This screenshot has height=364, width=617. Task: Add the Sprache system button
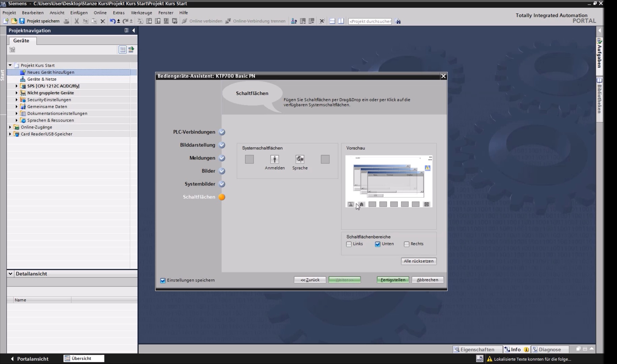(x=300, y=159)
